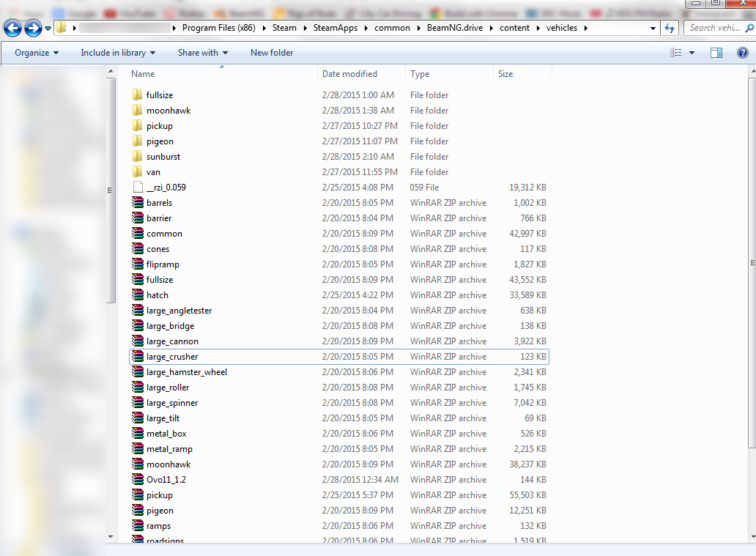Image resolution: width=756 pixels, height=556 pixels.
Task: Select Ovo11_1.2 ZIP archive icon
Action: click(x=138, y=479)
